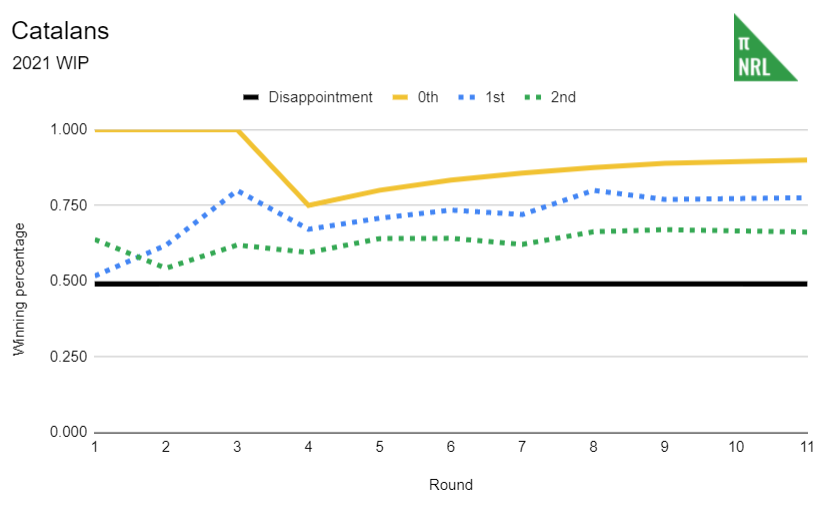Click the Round x-axis title
This screenshot has height=505, width=826.
click(x=450, y=485)
